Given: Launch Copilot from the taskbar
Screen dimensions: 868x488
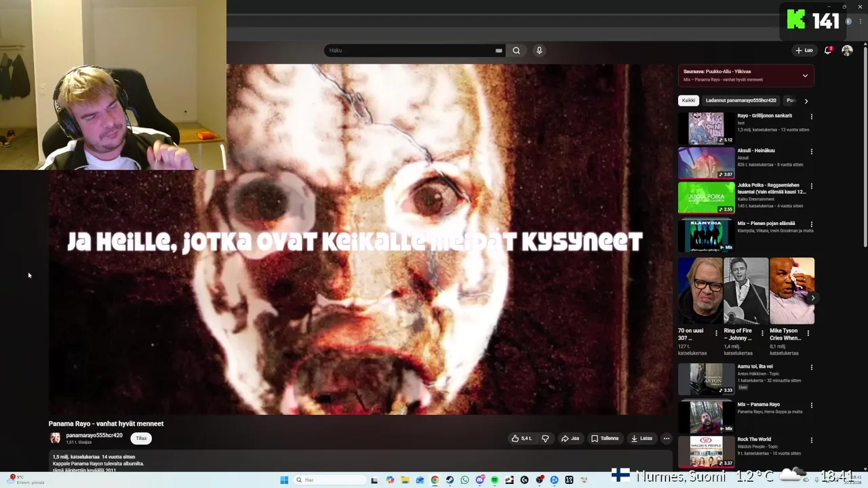Looking at the screenshot, I should pos(390,480).
